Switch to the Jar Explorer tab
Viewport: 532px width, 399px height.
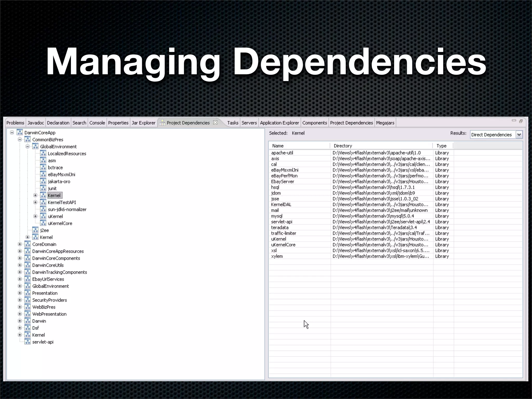(143, 123)
